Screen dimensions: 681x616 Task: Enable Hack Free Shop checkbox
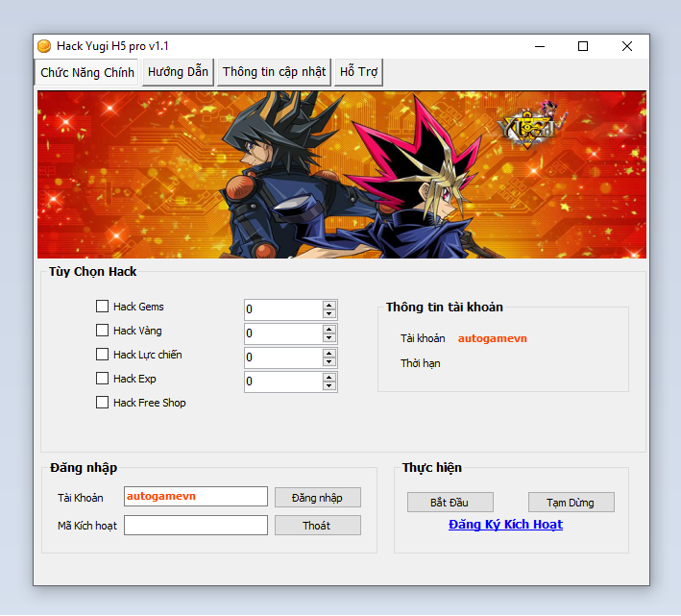(102, 403)
